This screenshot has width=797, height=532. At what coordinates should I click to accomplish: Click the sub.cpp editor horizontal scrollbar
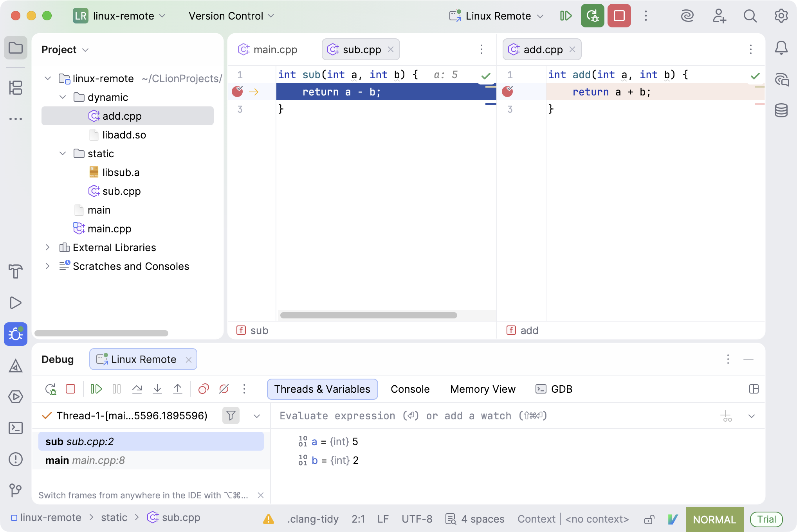tap(368, 315)
